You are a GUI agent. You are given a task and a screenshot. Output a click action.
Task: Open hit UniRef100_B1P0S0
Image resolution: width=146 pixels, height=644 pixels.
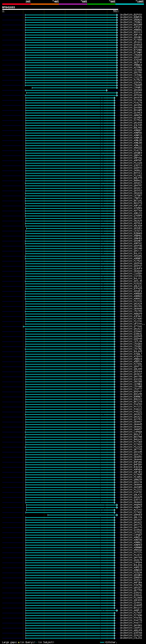coord(131,15)
